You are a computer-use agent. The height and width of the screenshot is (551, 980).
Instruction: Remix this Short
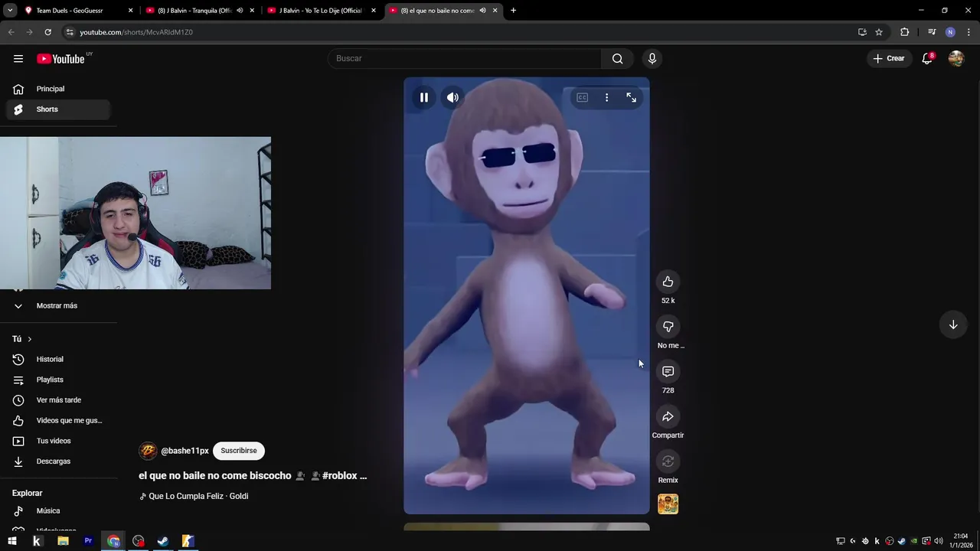[x=668, y=461]
